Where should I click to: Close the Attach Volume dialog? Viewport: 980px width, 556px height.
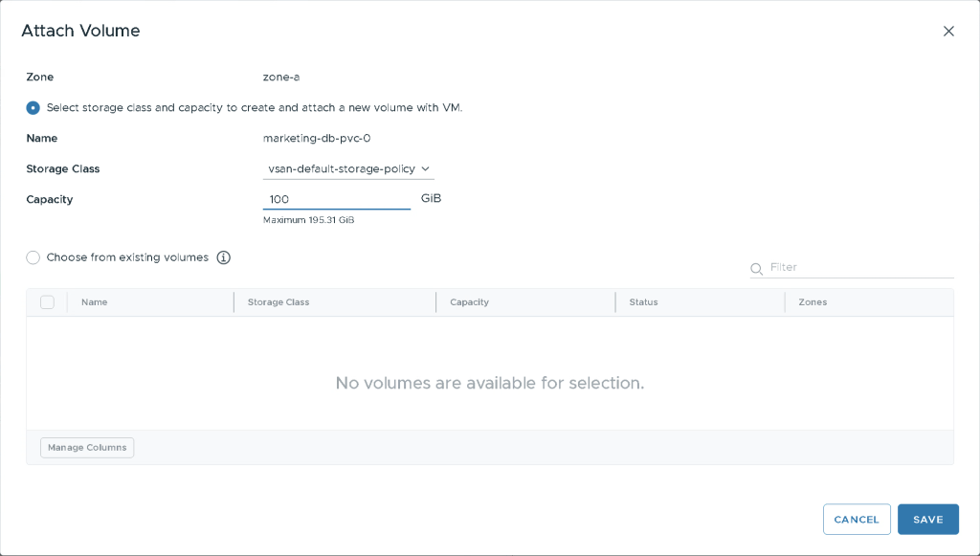coord(948,31)
